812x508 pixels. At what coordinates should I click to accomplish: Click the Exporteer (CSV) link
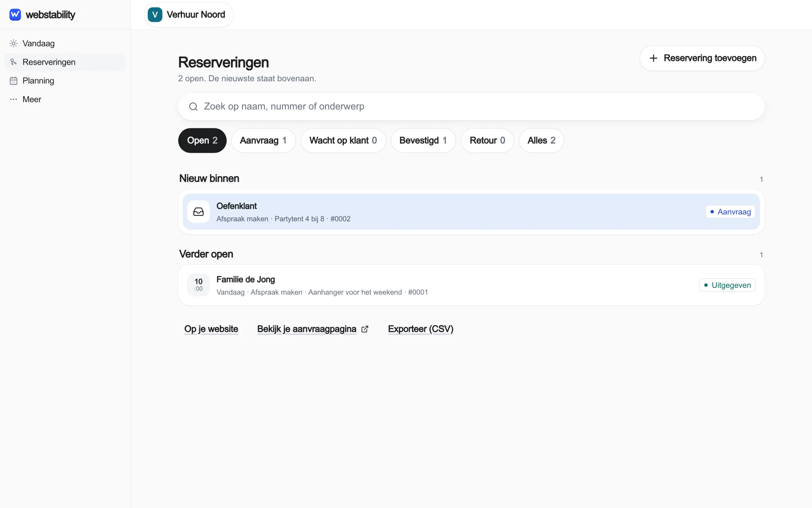pos(420,329)
